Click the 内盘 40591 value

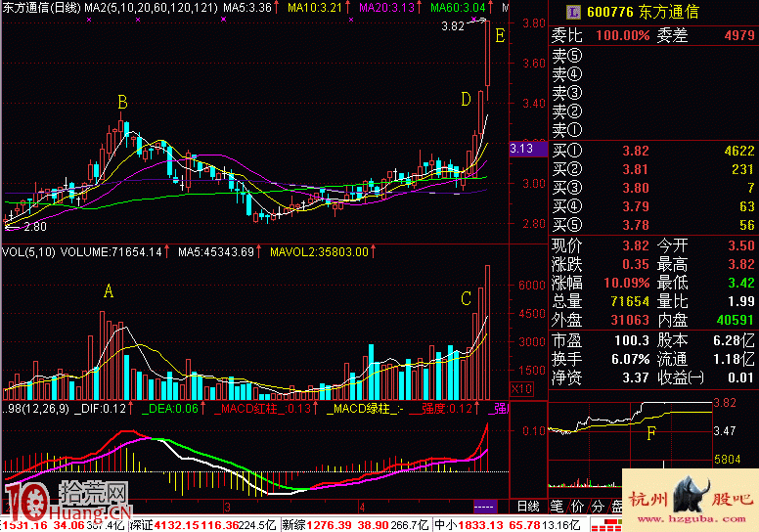(x=735, y=320)
